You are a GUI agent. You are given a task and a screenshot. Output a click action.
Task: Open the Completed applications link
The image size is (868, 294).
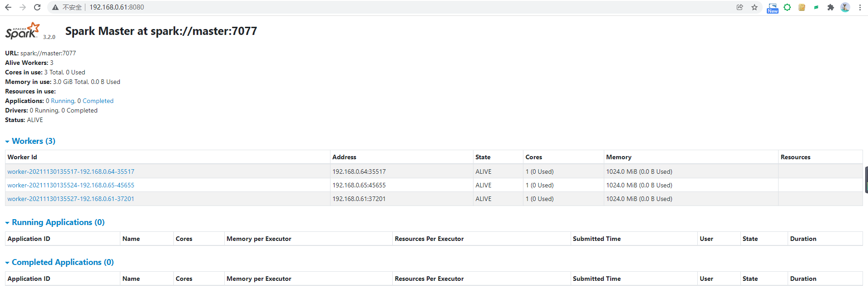[98, 101]
